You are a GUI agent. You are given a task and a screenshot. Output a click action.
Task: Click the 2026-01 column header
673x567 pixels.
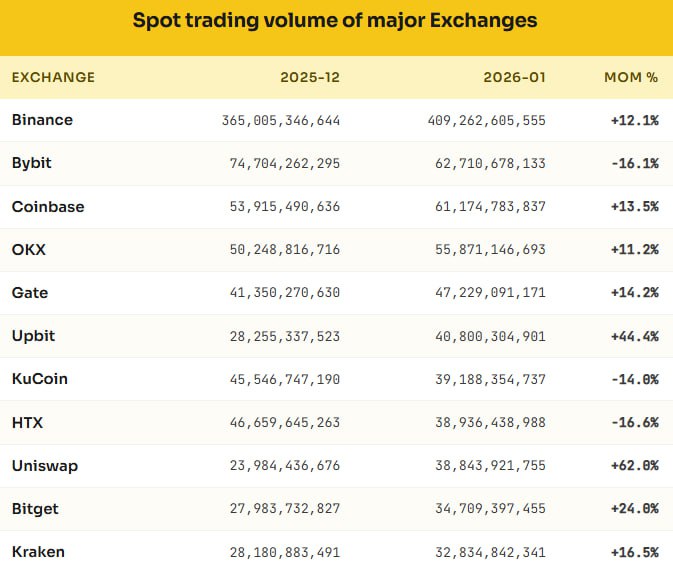click(x=516, y=77)
